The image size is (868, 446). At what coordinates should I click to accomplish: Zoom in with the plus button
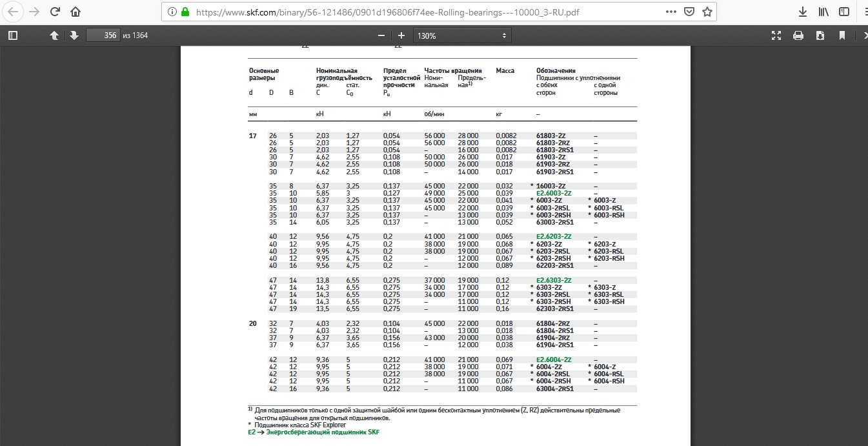click(x=401, y=35)
